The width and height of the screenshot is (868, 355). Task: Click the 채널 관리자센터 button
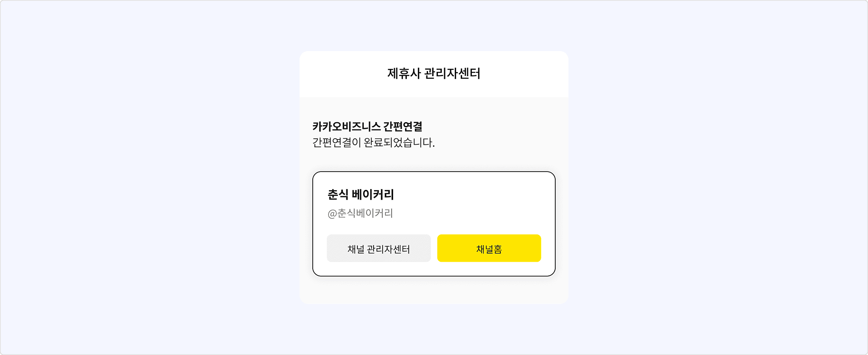click(378, 249)
